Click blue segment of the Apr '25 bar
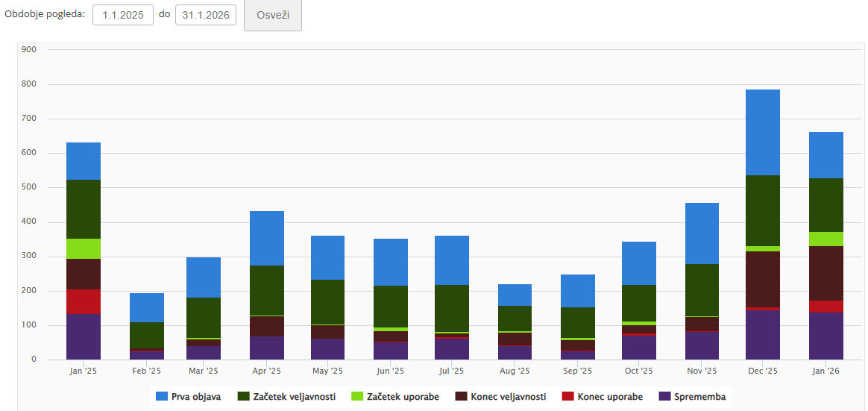Screen dimensions: 868x411 [x=266, y=238]
